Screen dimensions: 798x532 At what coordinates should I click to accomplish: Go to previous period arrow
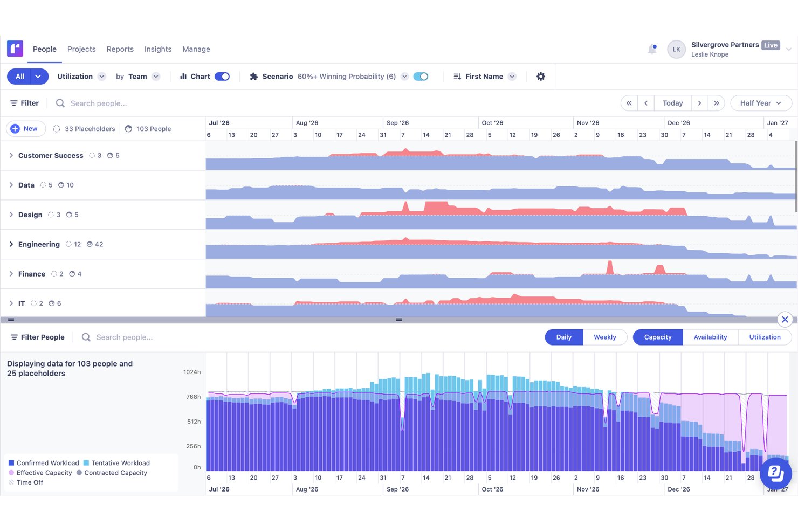coord(646,103)
